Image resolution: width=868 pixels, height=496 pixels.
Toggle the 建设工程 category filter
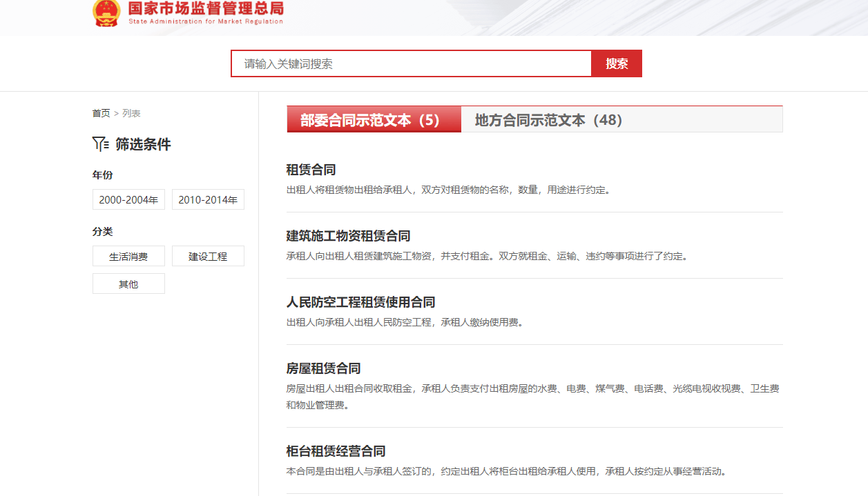[x=208, y=257]
